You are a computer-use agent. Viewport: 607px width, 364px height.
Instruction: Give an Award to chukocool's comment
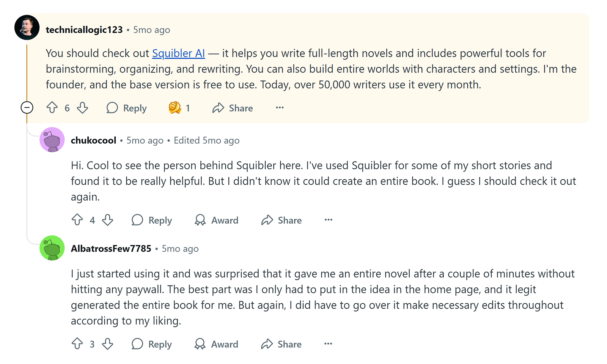pyautogui.click(x=216, y=220)
